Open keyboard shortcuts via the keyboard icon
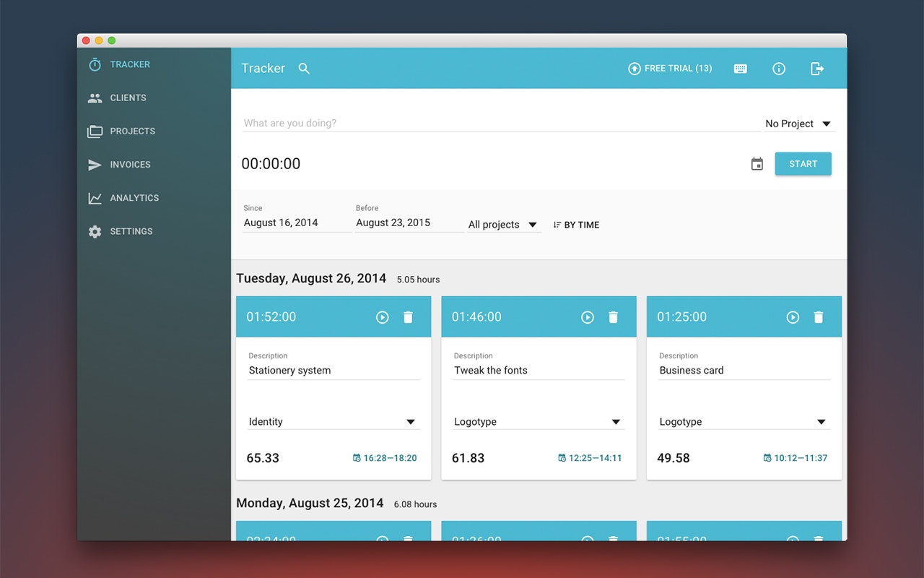The height and width of the screenshot is (578, 924). point(741,69)
